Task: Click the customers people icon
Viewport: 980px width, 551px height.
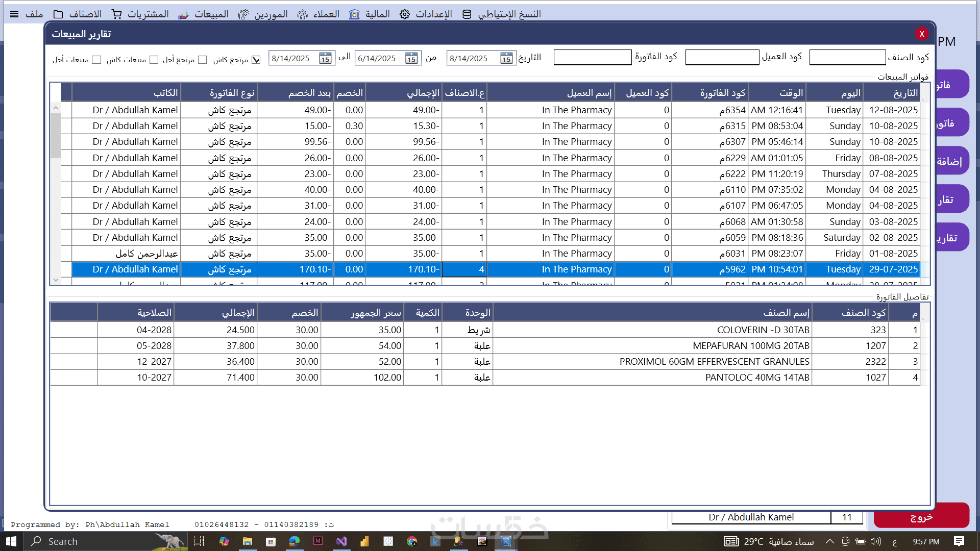Action: [303, 14]
